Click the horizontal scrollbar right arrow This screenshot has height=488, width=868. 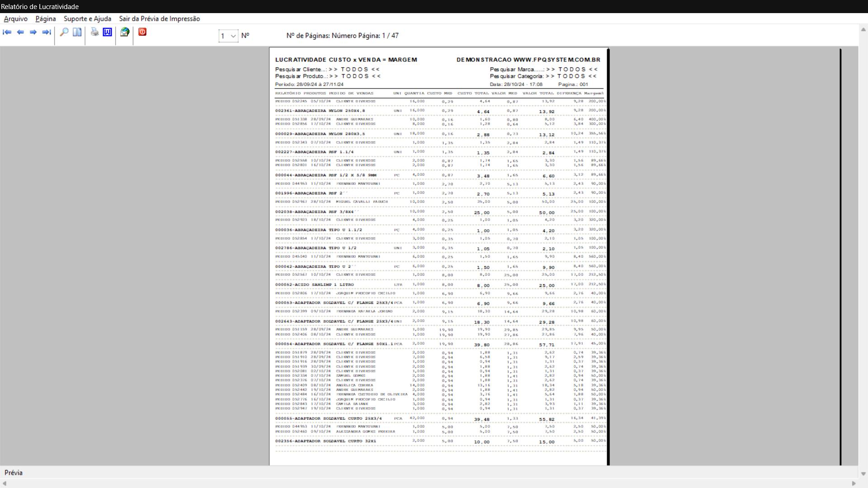[854, 483]
